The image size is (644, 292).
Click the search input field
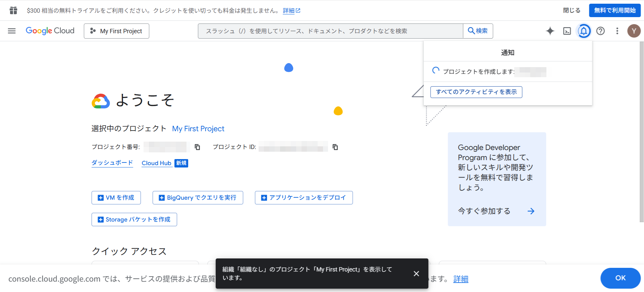point(330,31)
